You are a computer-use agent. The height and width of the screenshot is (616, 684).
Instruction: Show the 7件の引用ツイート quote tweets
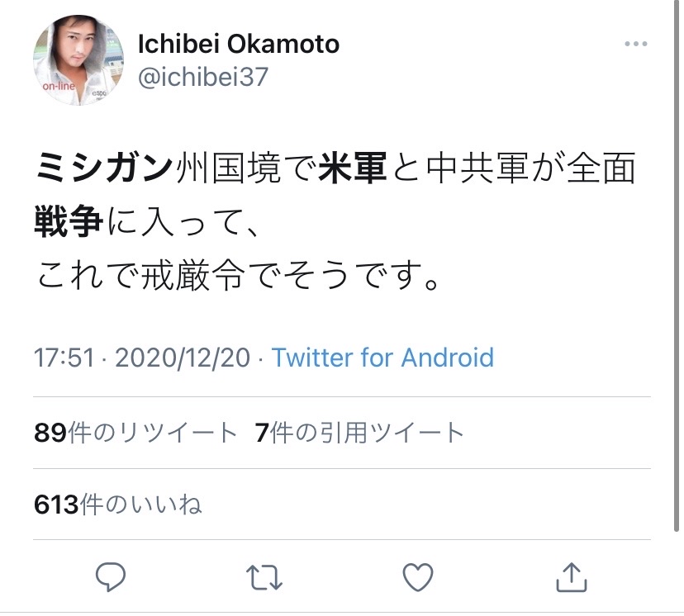click(x=360, y=432)
